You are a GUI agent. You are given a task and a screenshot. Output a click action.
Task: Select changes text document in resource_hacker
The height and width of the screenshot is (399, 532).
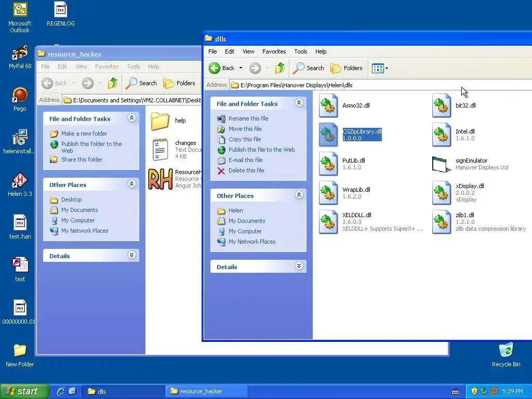pyautogui.click(x=160, y=149)
